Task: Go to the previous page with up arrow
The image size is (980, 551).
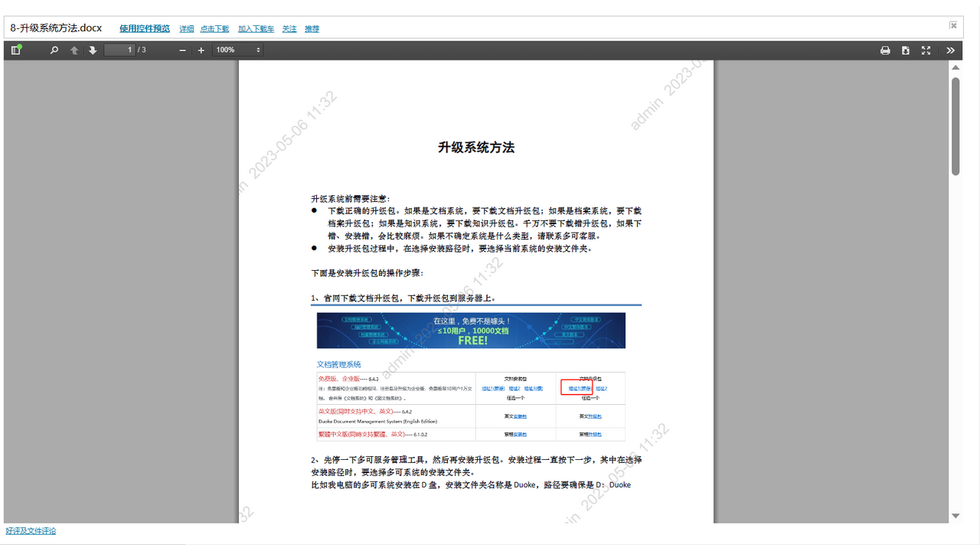Action: point(73,50)
